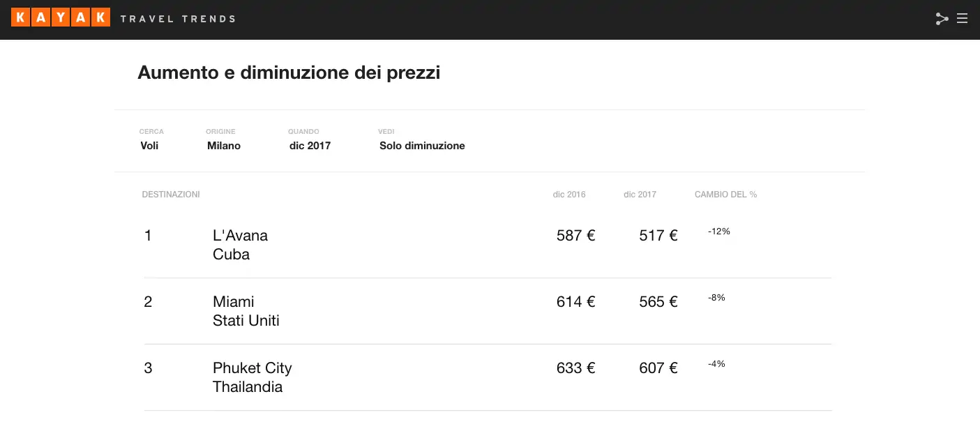
Task: Click the dic 2017 column header
Action: click(x=640, y=195)
